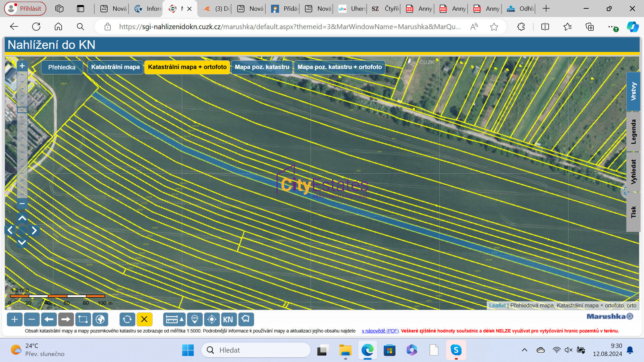
Task: Switch to the Odhla browser tab
Action: tap(521, 9)
